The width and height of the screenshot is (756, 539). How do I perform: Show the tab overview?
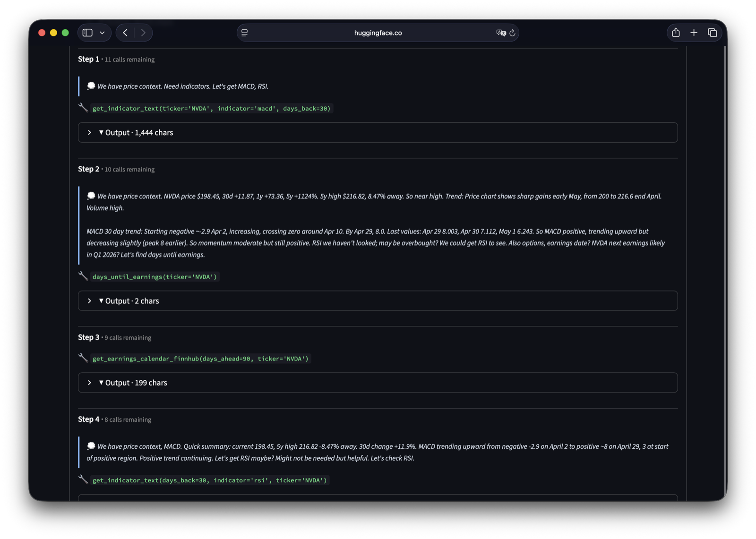(712, 33)
